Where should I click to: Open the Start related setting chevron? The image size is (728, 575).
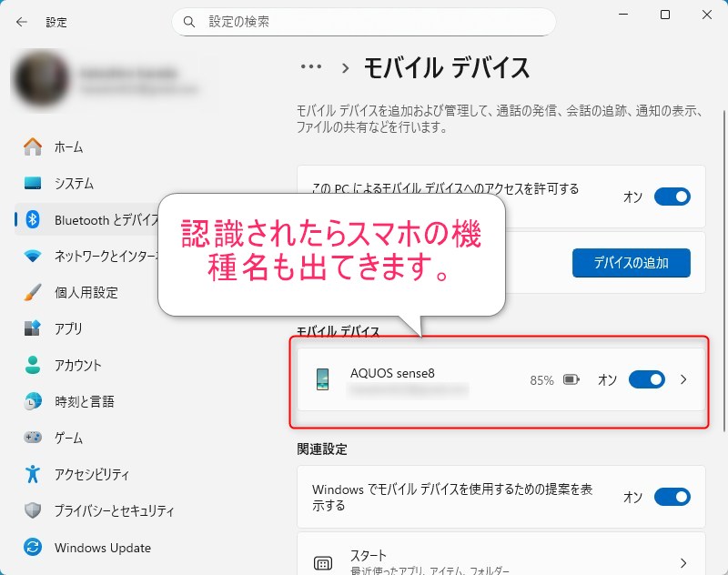point(683,563)
